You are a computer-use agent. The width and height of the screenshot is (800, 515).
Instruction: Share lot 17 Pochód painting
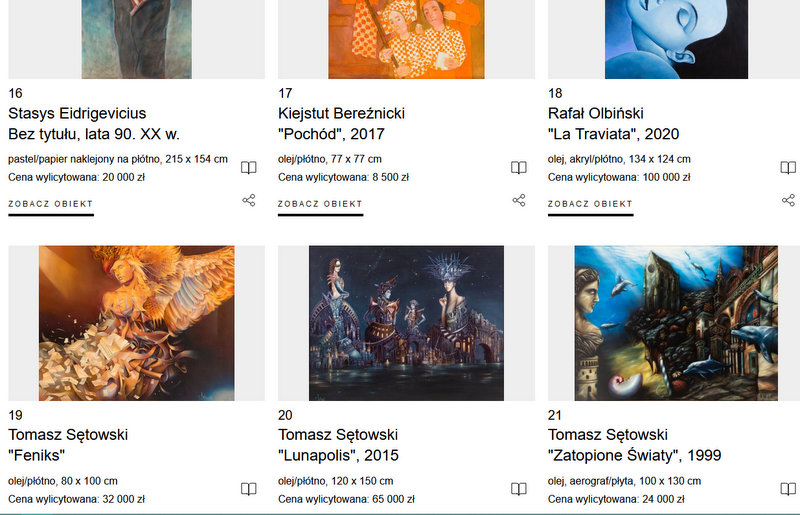coord(518,200)
